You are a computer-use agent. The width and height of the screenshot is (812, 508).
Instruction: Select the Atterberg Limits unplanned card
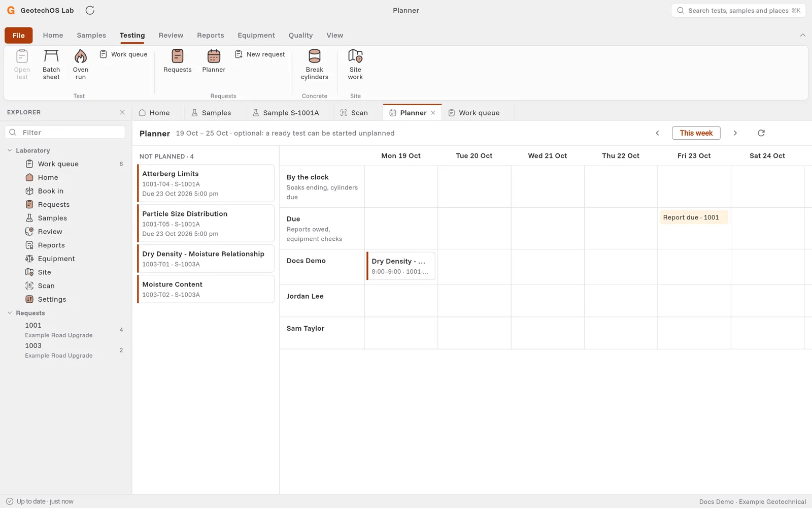(206, 183)
